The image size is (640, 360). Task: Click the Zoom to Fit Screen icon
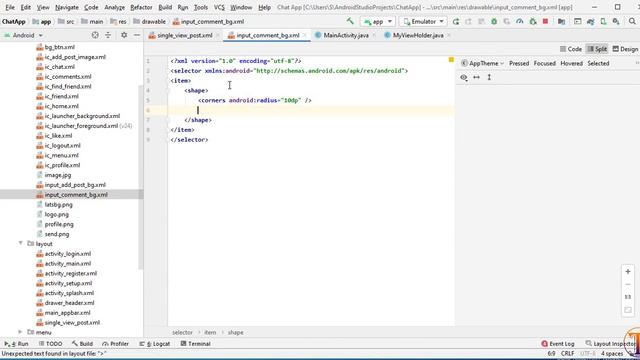pos(628,310)
